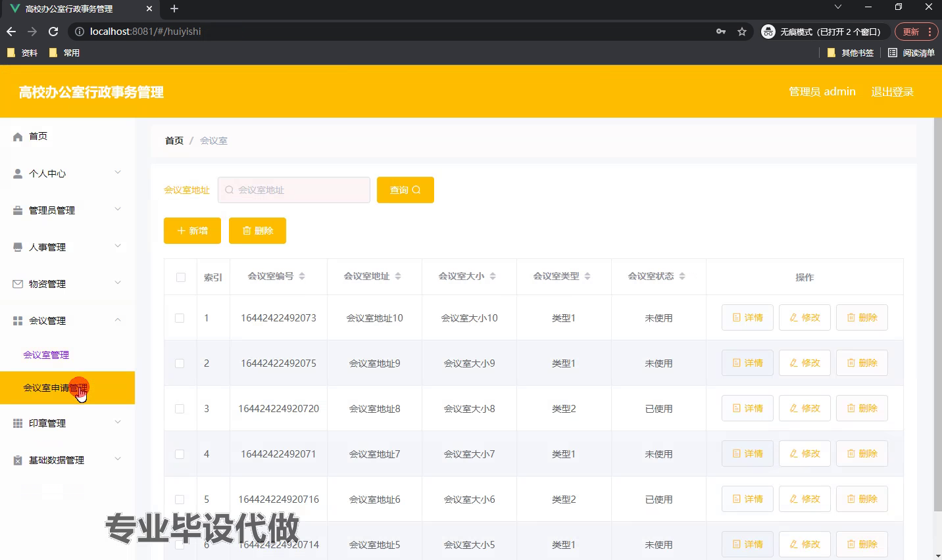This screenshot has height=560, width=942.
Task: Go to 首页 in sidebar
Action: tap(38, 136)
